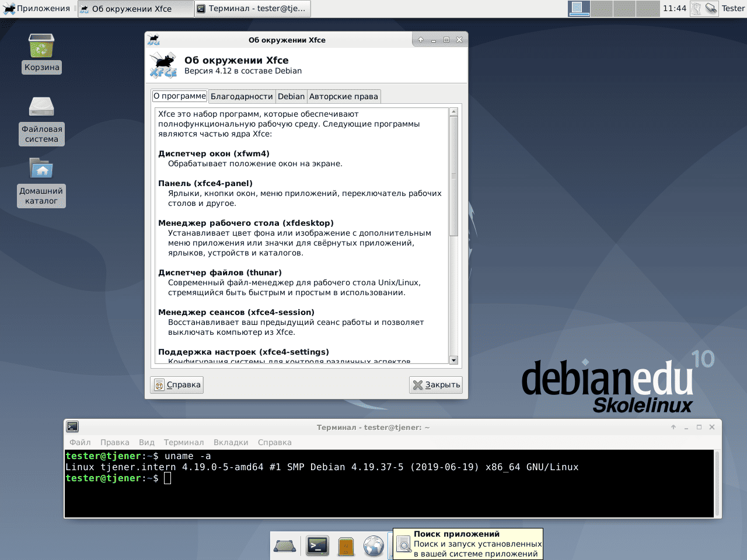This screenshot has height=560, width=747.
Task: Open the Терминал menu in Terminal
Action: [184, 442]
